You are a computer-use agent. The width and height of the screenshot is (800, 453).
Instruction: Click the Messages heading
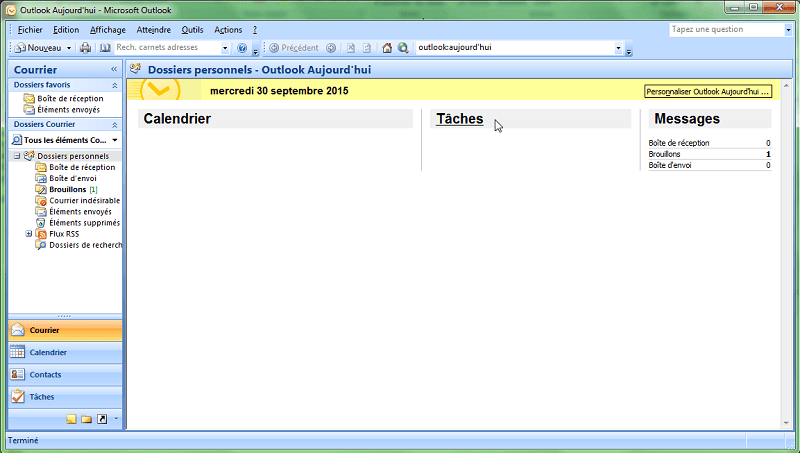point(687,119)
